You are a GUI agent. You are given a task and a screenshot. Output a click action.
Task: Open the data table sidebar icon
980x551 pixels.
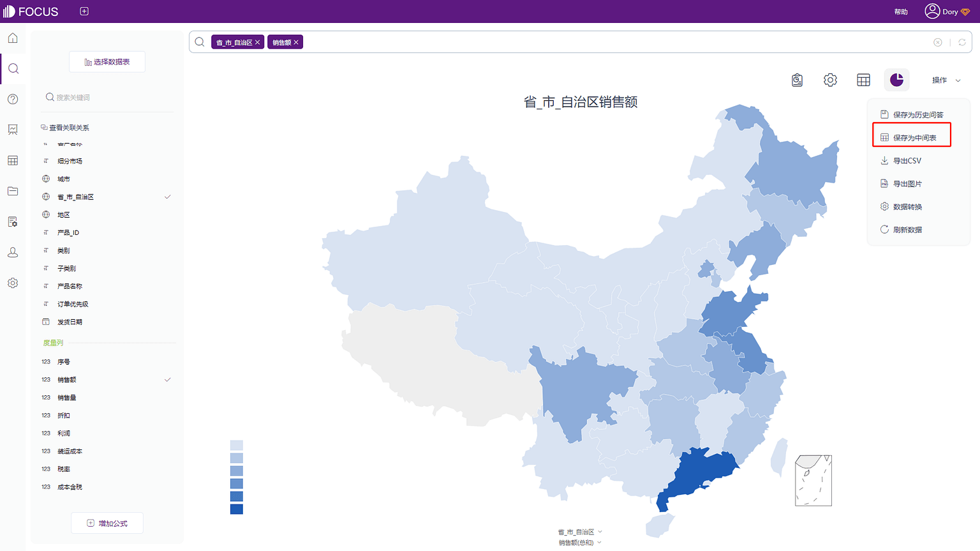point(13,160)
